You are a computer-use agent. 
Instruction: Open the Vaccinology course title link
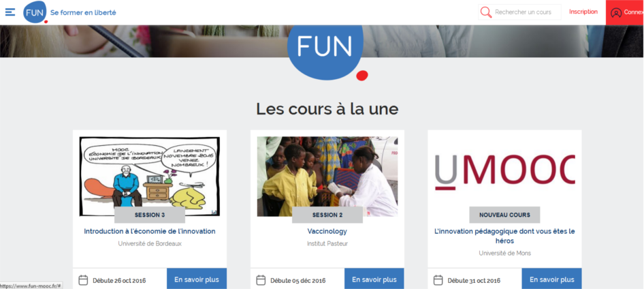click(x=327, y=232)
